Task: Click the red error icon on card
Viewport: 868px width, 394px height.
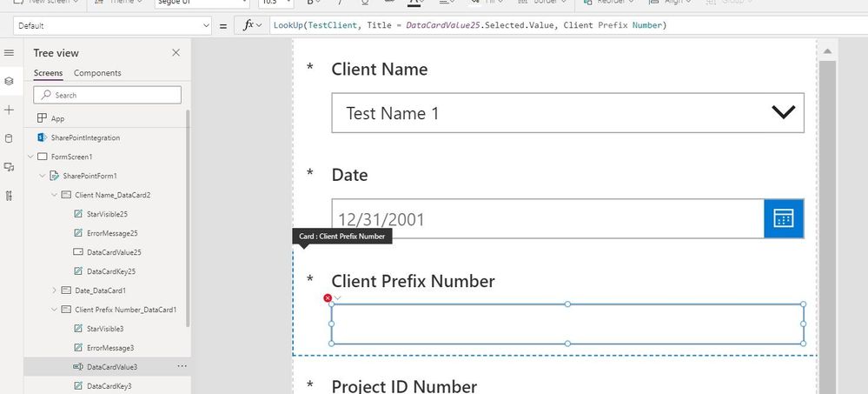Action: [x=328, y=298]
